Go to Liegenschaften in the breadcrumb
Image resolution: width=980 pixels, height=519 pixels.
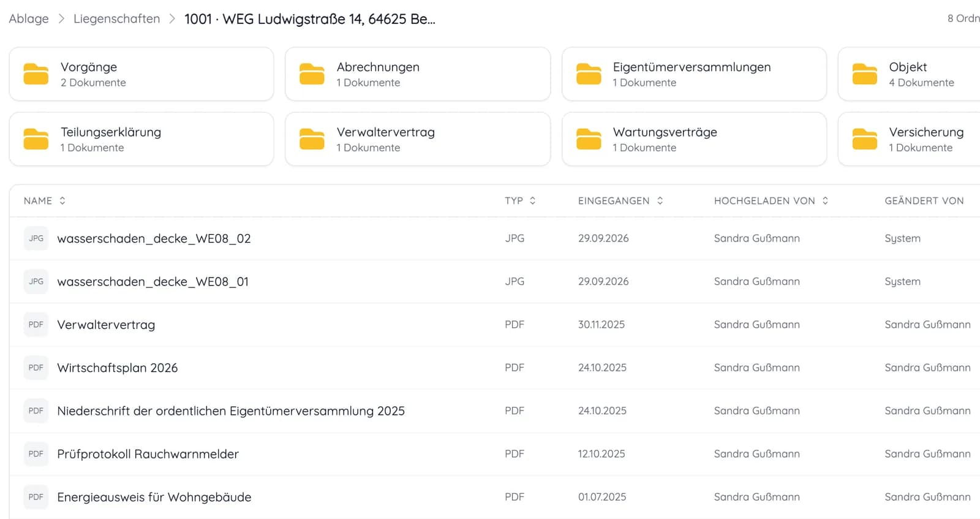[116, 19]
